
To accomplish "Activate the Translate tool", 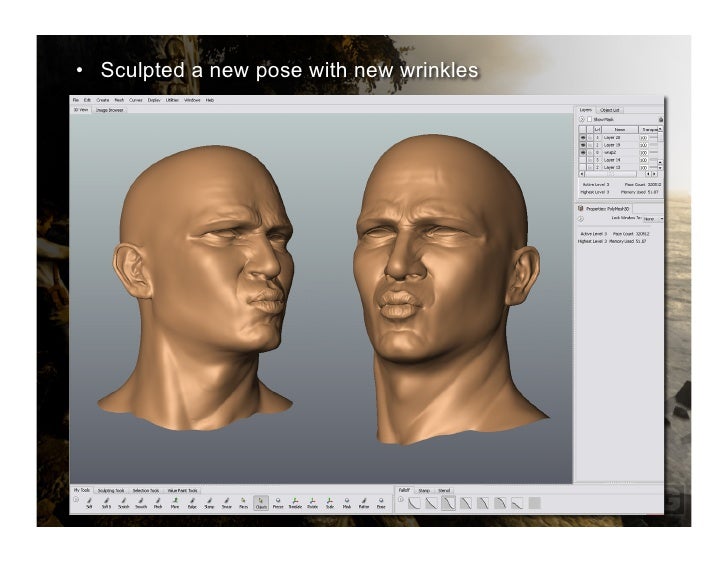I will (x=295, y=502).
